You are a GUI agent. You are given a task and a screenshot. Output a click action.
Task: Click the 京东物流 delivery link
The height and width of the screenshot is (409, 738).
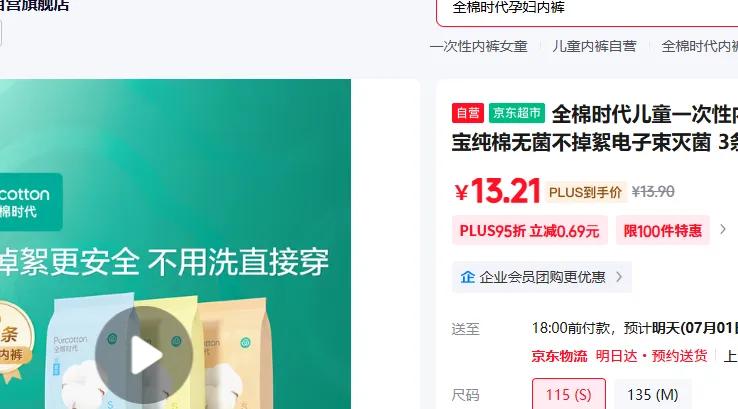pyautogui.click(x=560, y=356)
